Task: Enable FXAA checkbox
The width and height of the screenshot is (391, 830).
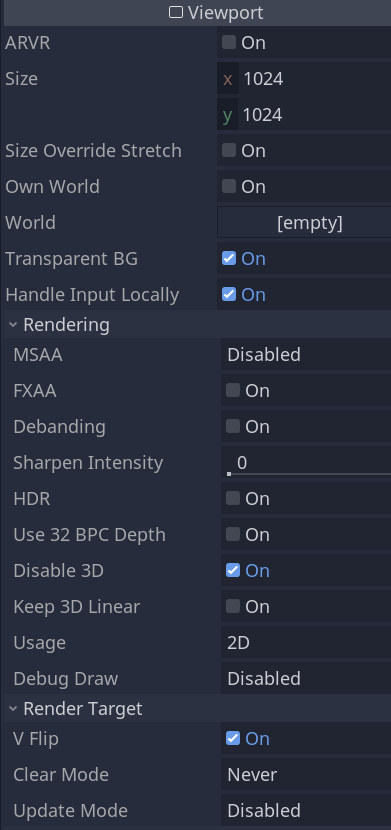Action: pos(233,391)
